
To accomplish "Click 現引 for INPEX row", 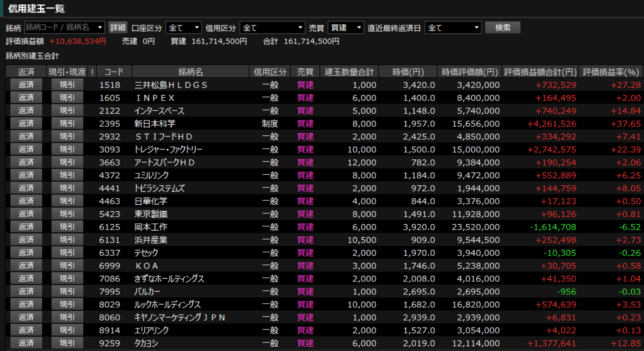I will pos(67,97).
